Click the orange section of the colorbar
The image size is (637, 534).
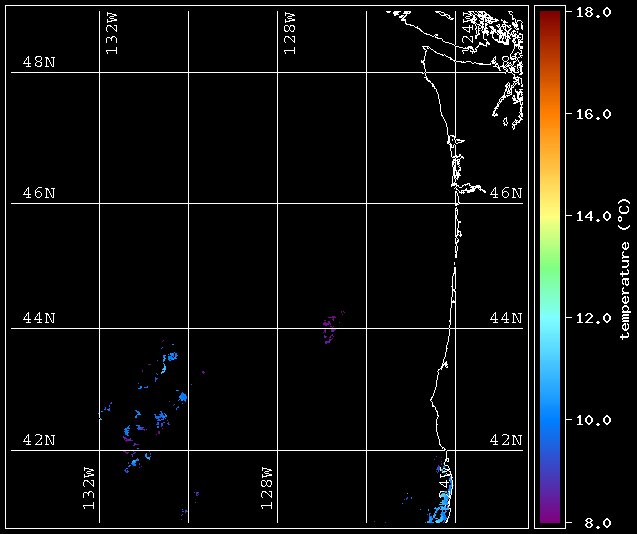550,116
